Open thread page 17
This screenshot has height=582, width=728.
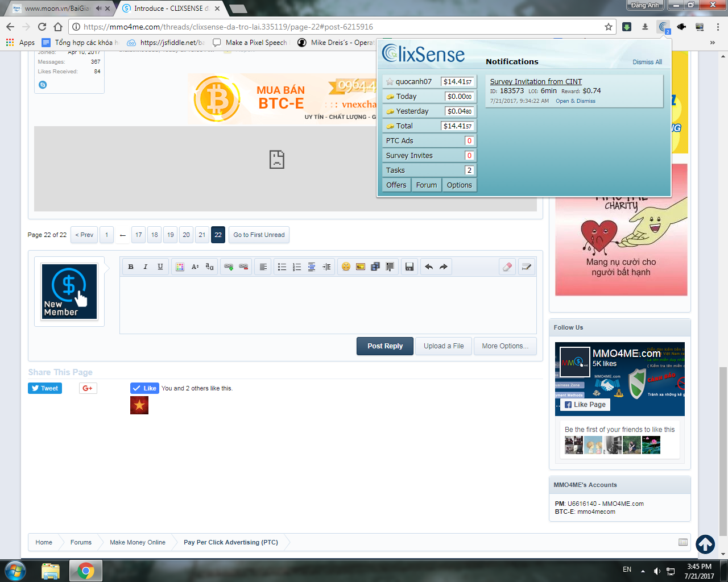click(x=139, y=235)
